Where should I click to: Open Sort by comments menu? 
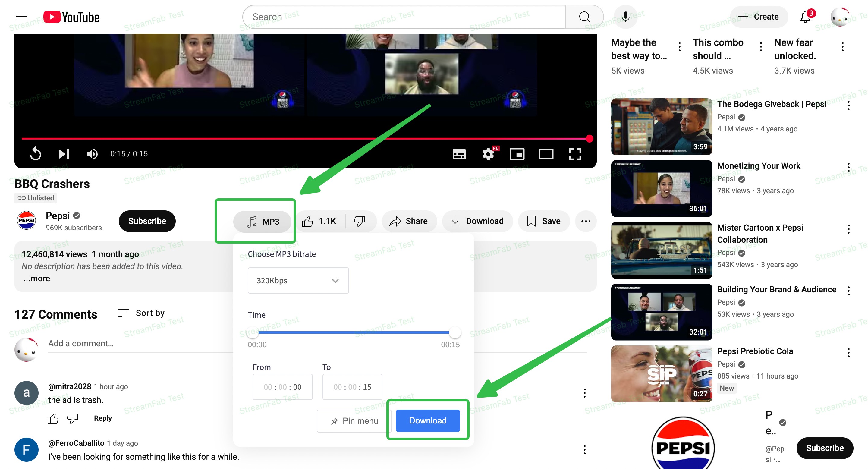click(x=142, y=313)
